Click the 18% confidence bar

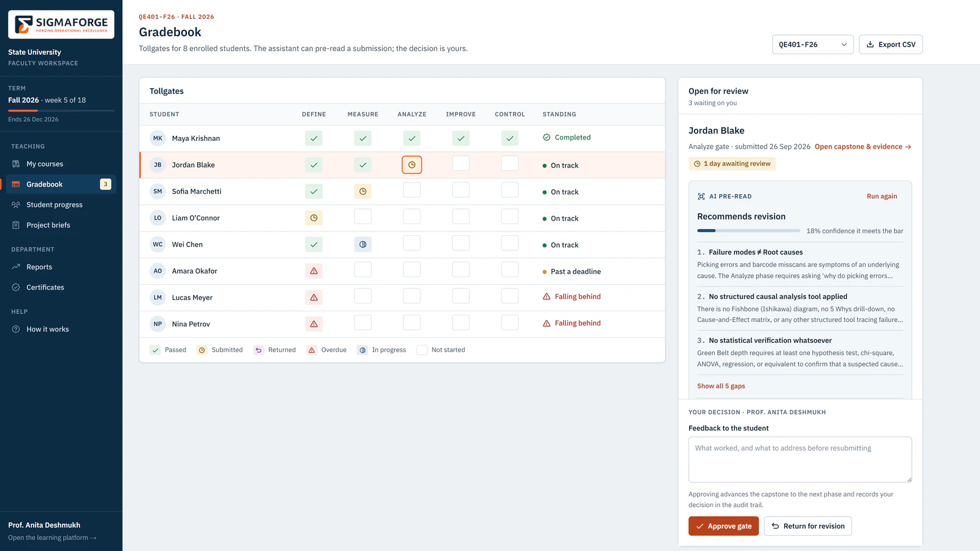tap(748, 231)
